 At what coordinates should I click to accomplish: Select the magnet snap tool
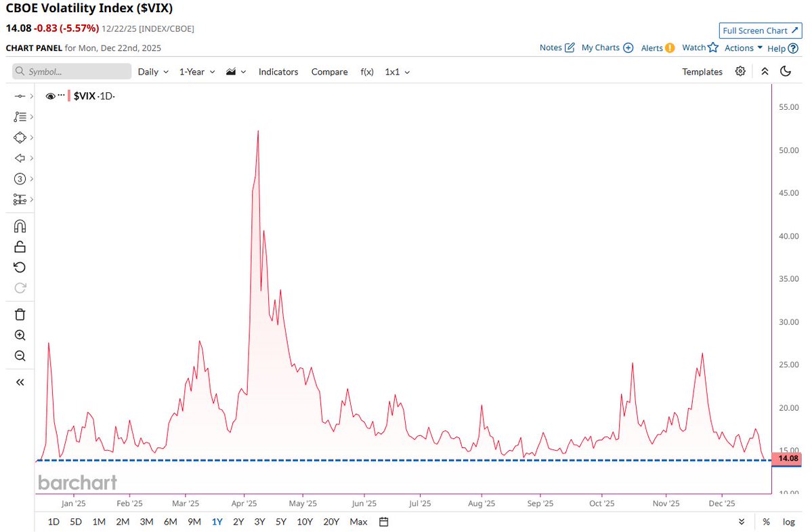point(20,226)
